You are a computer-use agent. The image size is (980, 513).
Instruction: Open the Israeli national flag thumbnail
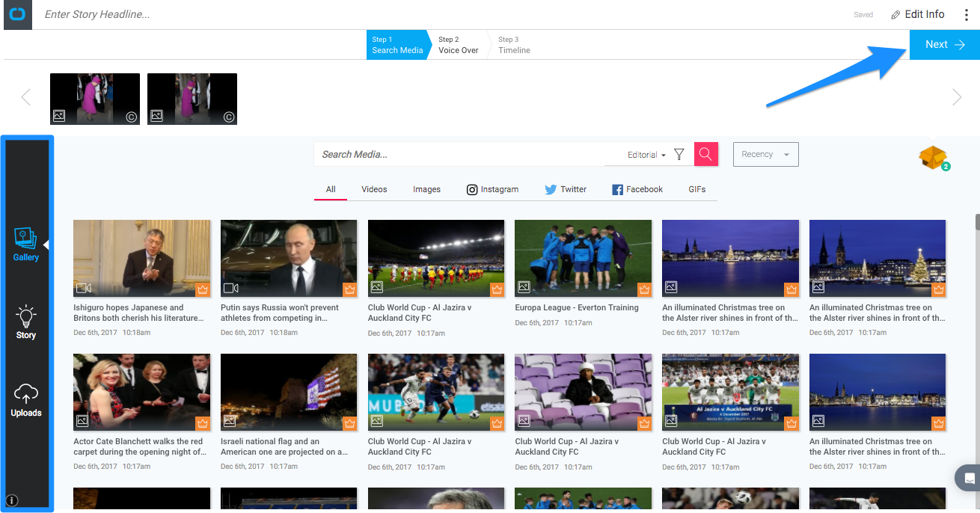click(x=290, y=392)
